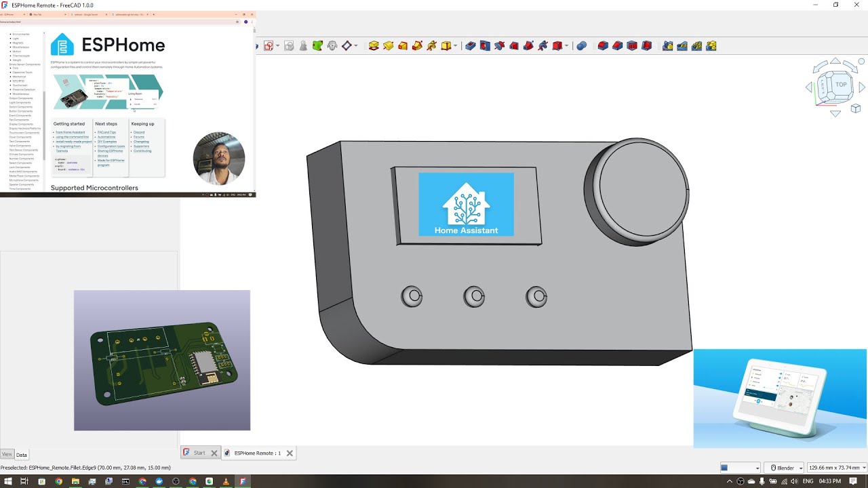
Task: Open File Explorer from the taskbar
Action: (x=75, y=481)
